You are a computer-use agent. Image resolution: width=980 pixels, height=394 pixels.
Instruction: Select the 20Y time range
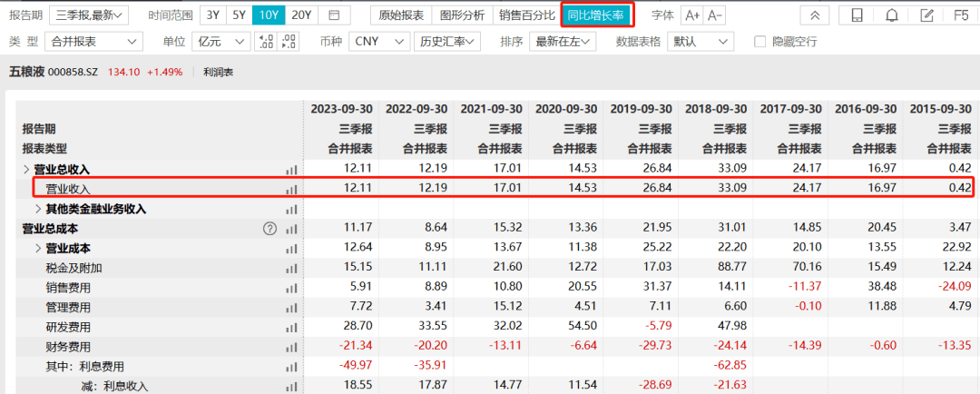coord(302,15)
